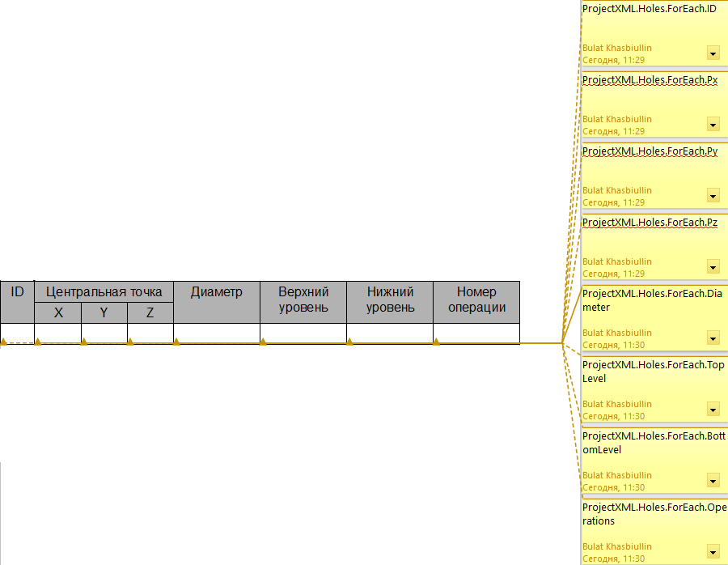Click the Y sub-header cell
The width and height of the screenshot is (728, 565).
104,312
